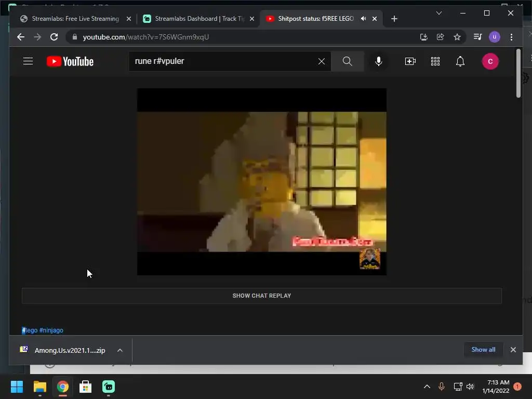The image size is (532, 399).
Task: Open the Chrome three-dot menu
Action: pyautogui.click(x=511, y=37)
